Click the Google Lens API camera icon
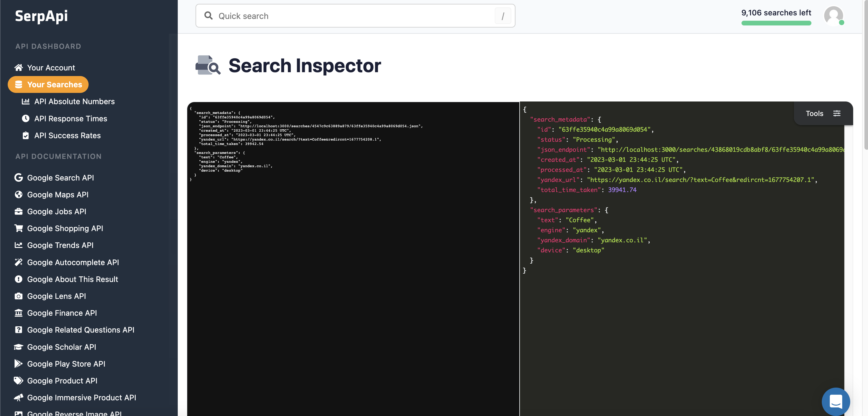The height and width of the screenshot is (416, 868). [x=19, y=296]
